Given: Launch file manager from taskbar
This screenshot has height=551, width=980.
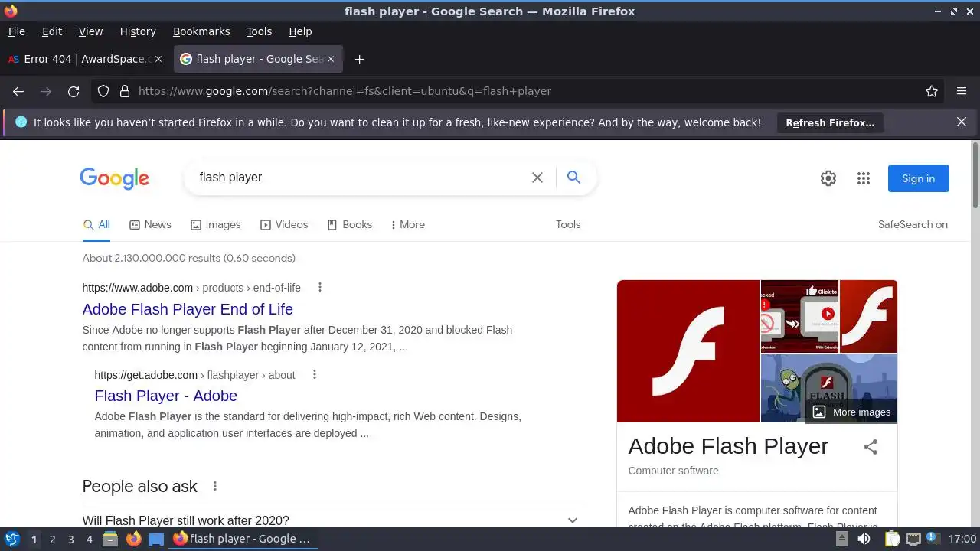Looking at the screenshot, I should point(110,539).
